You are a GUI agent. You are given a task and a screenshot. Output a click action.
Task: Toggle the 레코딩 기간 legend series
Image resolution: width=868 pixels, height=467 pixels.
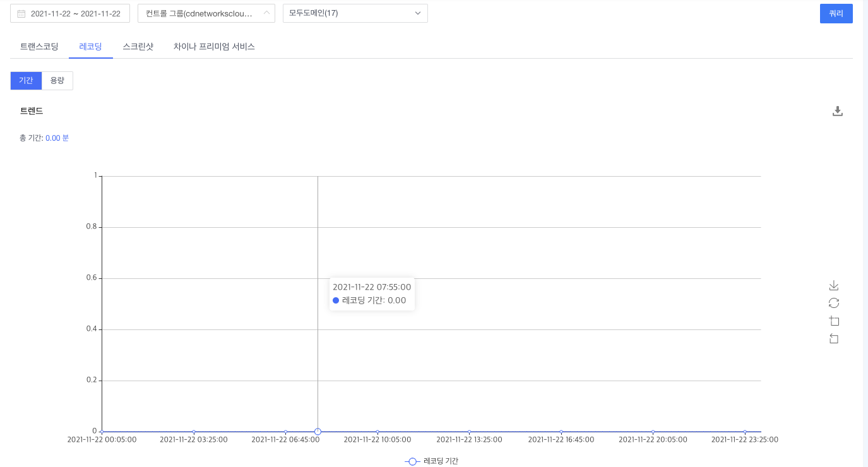click(x=432, y=461)
